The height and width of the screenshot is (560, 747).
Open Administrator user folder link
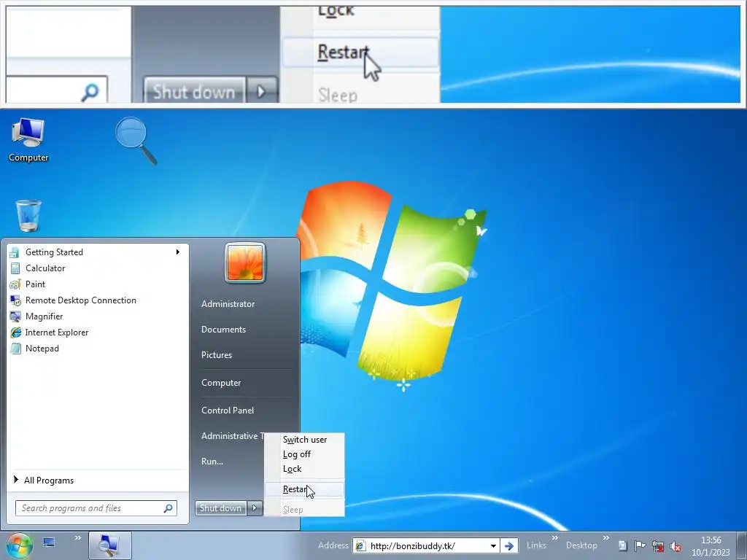(228, 304)
